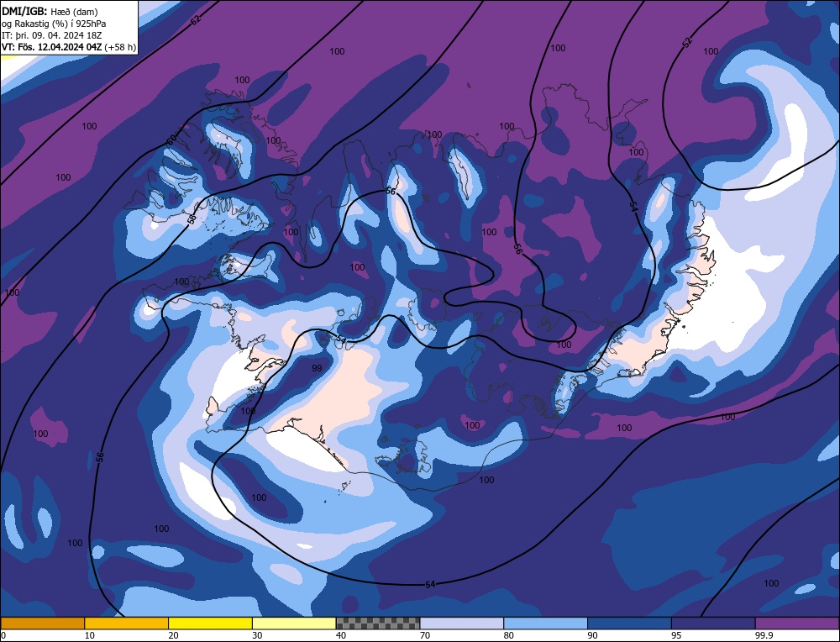
Task: Click the legend tick label '70'
Action: (425, 635)
